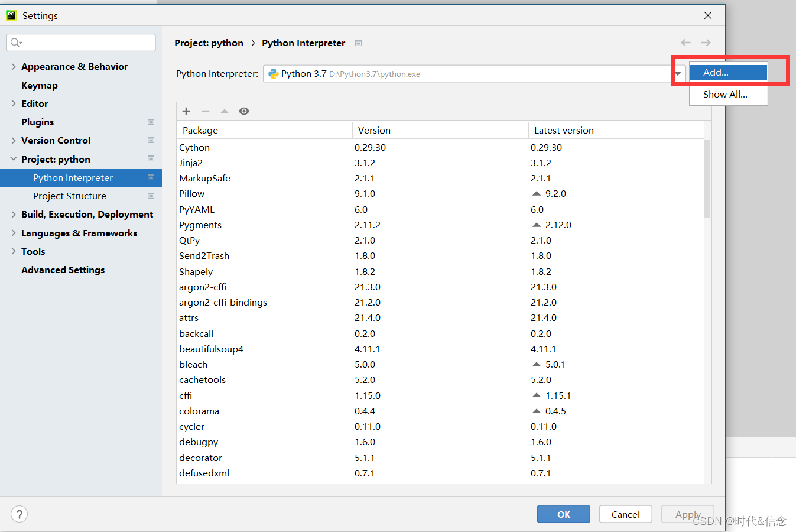Click the upgrade arrow for colorama 0.4.5
This screenshot has width=796, height=532.
537,411
